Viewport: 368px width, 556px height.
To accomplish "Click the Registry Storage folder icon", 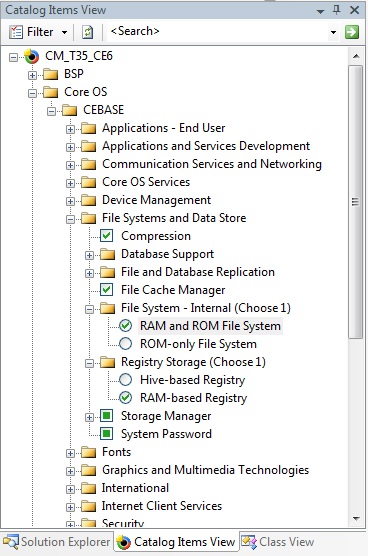I will click(107, 362).
